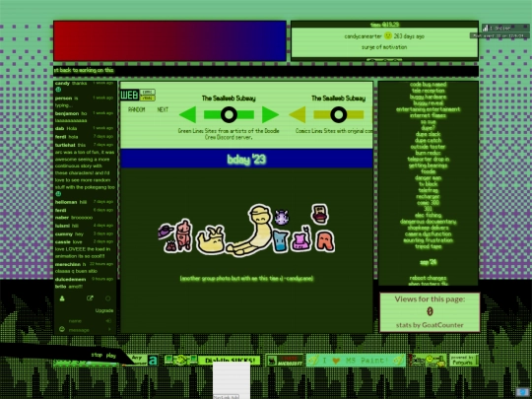Open the 'dupe catch' comic link

(x=428, y=141)
